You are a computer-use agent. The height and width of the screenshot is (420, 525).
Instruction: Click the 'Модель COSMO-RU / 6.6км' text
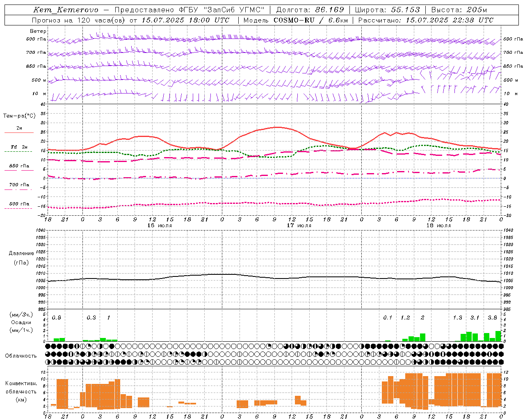(295, 20)
